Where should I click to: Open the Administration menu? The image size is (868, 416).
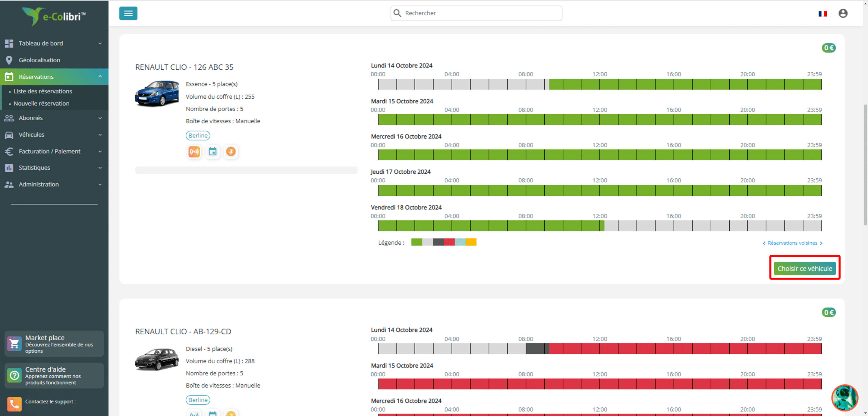(x=54, y=184)
